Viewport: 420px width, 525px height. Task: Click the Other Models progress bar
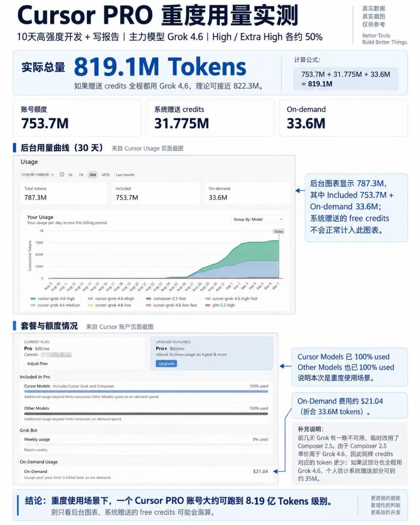(146, 414)
